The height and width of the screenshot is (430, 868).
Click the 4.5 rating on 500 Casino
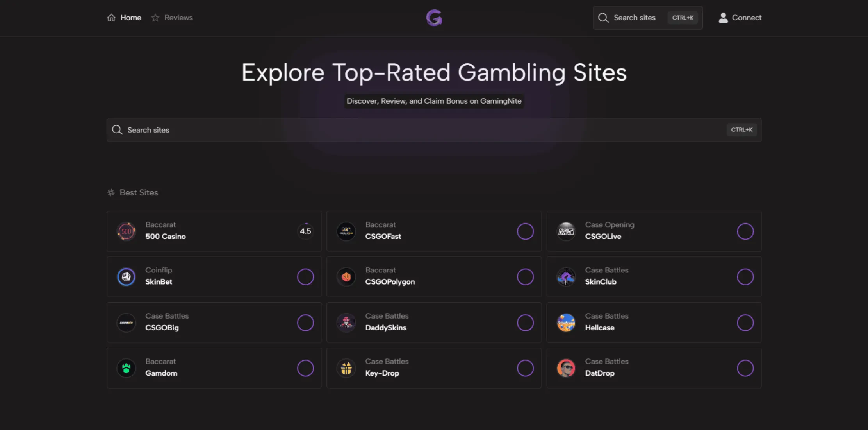[305, 231]
